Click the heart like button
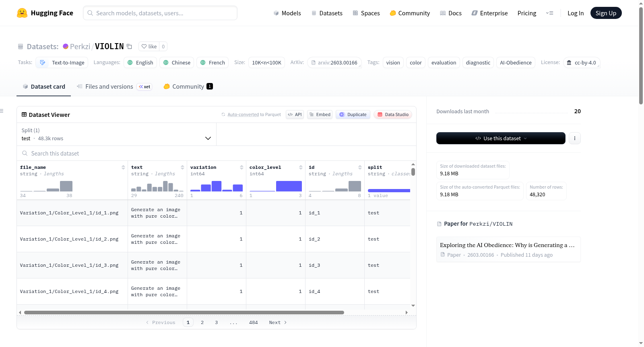 point(149,46)
